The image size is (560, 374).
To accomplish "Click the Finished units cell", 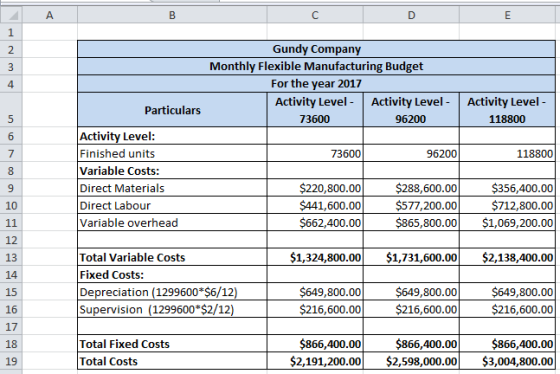I will click(172, 154).
